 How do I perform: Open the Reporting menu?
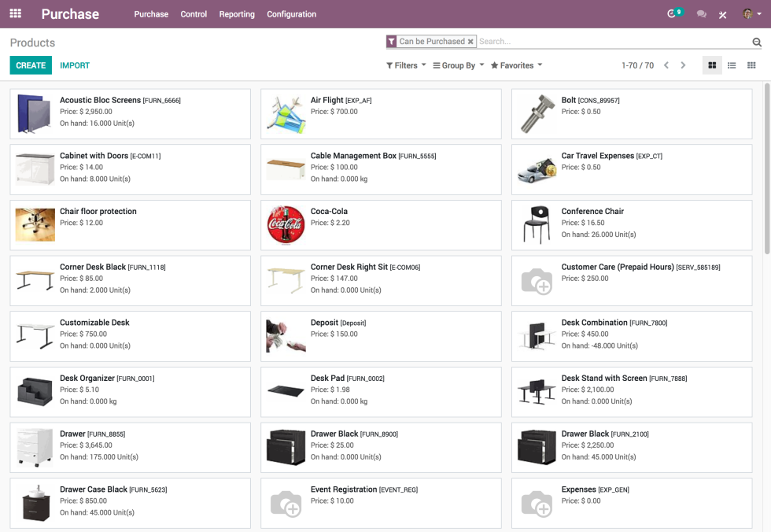pos(237,14)
